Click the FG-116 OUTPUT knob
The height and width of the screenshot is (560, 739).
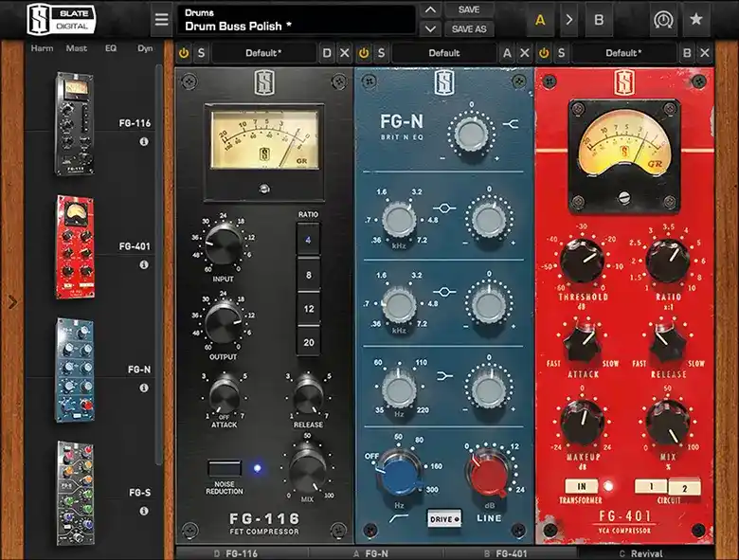click(224, 322)
